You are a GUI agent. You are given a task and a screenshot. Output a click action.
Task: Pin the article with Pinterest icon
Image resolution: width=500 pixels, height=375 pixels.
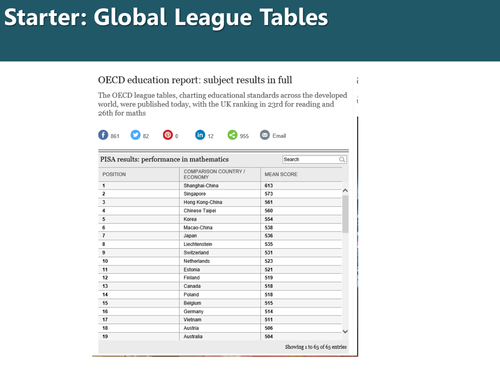point(168,135)
